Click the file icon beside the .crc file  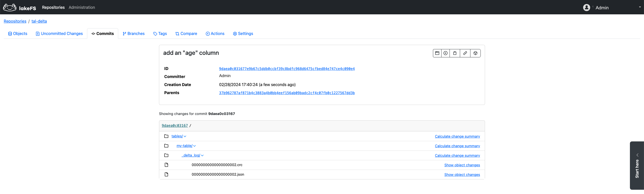click(x=166, y=165)
